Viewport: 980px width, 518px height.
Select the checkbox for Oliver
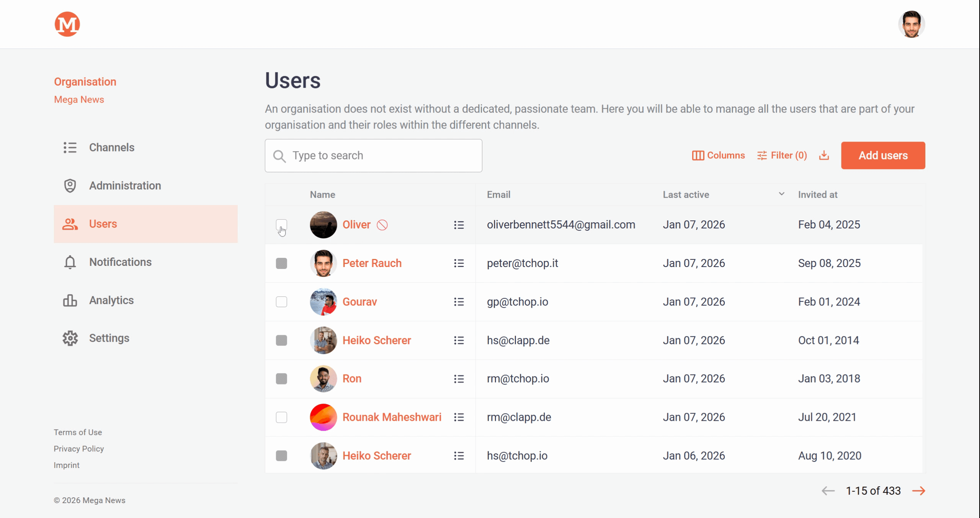(x=281, y=225)
